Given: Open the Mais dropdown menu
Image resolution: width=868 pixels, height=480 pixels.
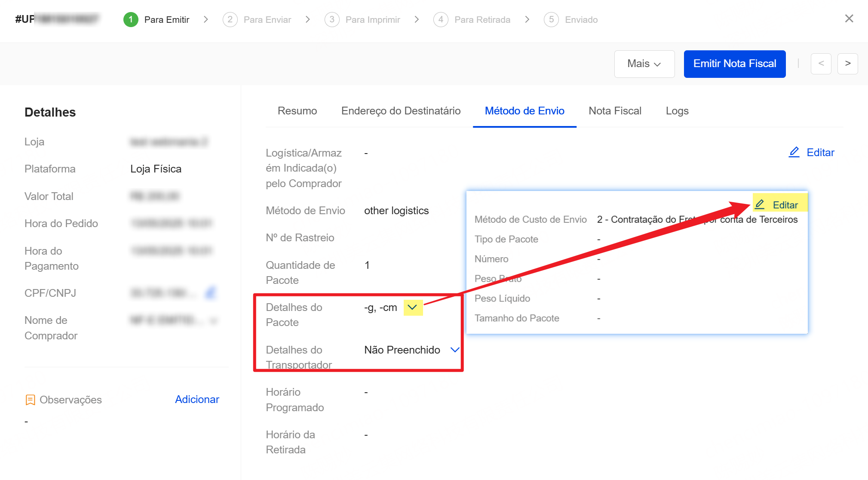Looking at the screenshot, I should click(644, 64).
